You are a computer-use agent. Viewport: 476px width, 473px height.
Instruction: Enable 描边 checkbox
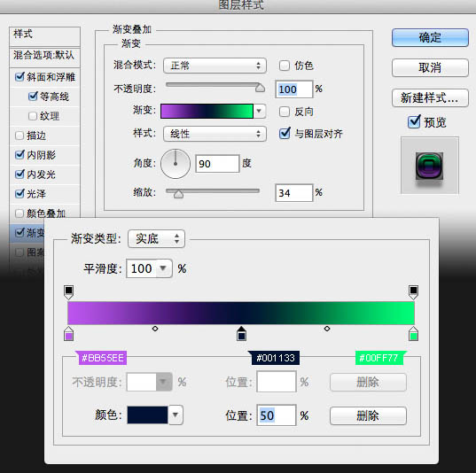pos(20,136)
